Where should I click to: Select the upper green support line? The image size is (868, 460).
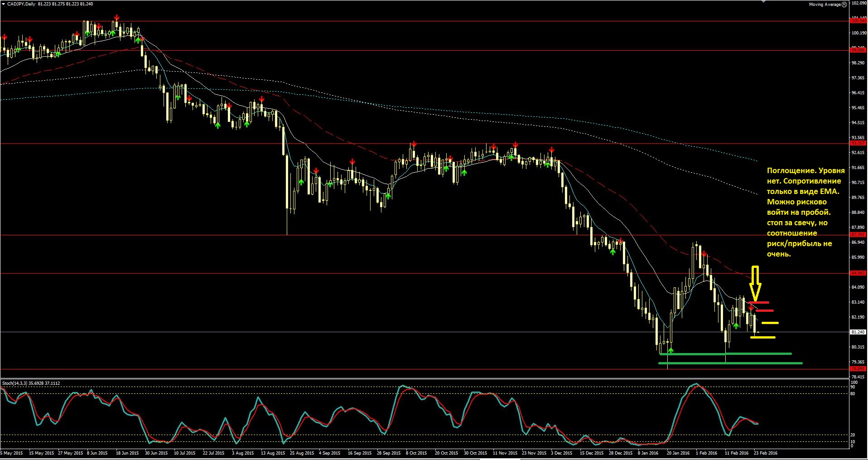(726, 353)
